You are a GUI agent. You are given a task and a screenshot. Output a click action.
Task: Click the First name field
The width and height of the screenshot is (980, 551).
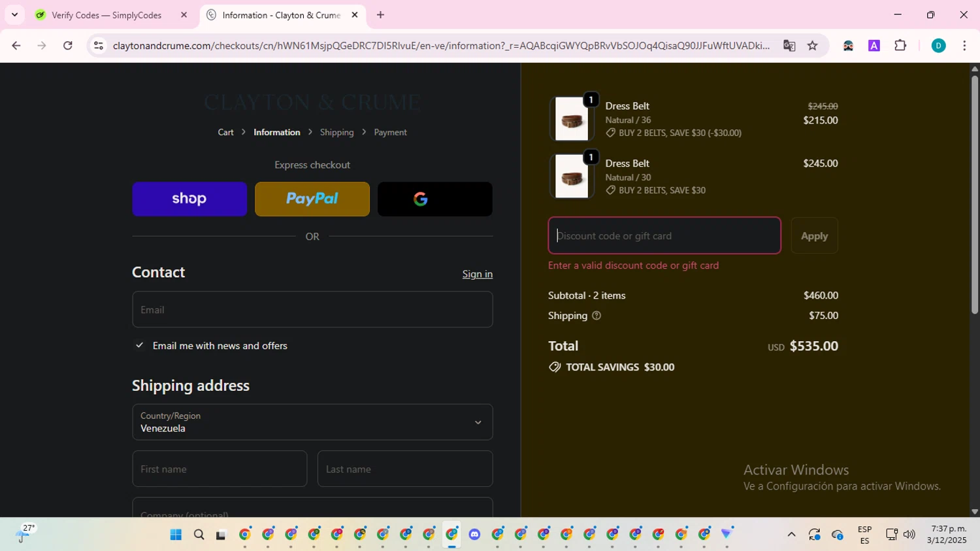tap(220, 469)
